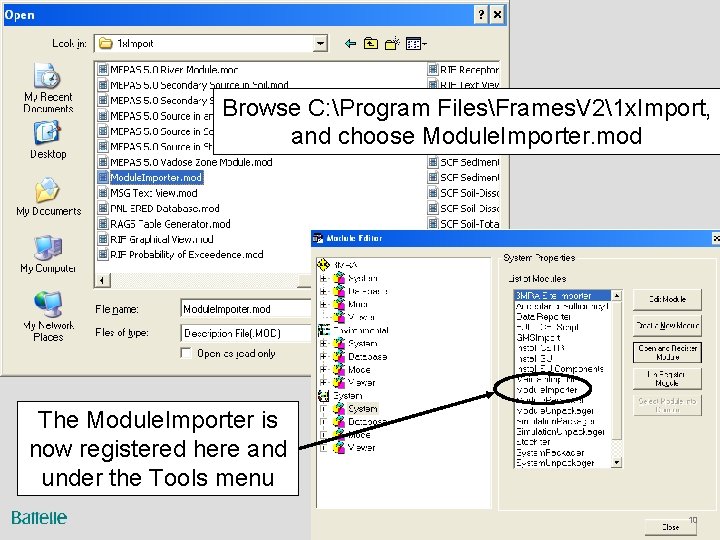Viewport: 720px width, 540px height.
Task: Click file list left scroll arrow
Action: pos(102,280)
